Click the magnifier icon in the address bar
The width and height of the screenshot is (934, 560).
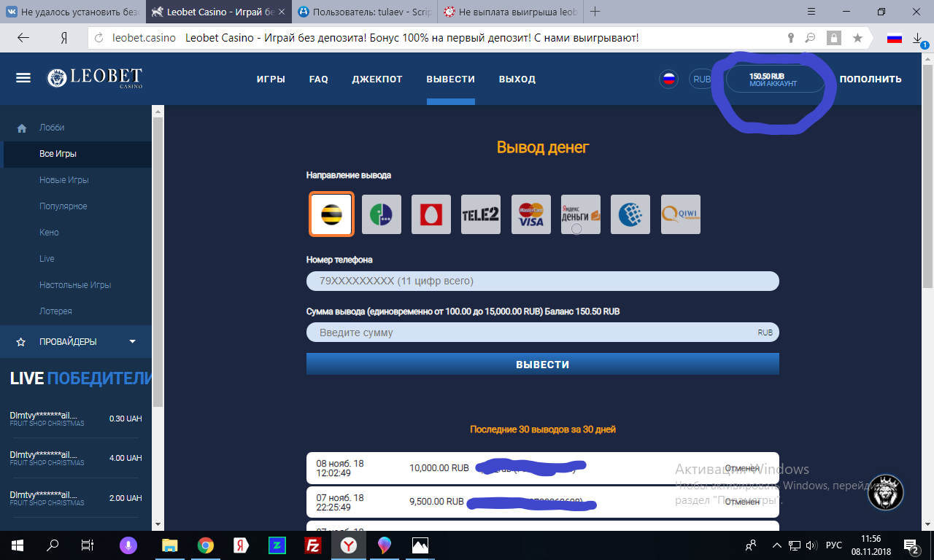[x=810, y=38]
